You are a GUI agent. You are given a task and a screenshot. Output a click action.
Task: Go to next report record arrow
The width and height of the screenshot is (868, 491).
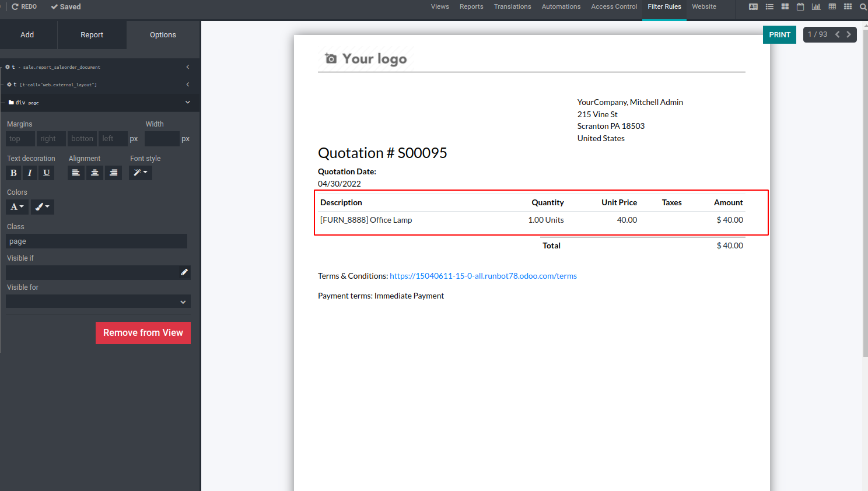click(x=849, y=34)
